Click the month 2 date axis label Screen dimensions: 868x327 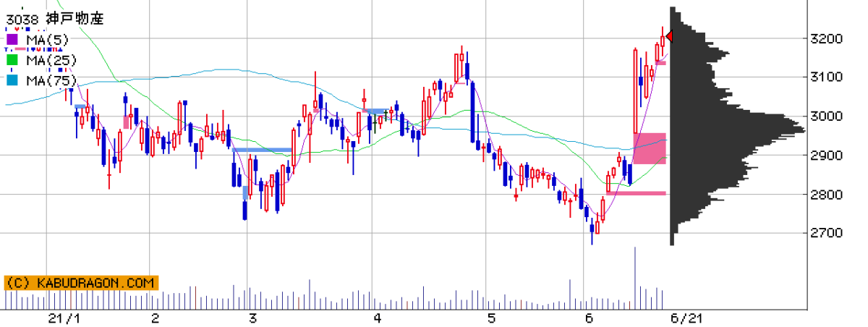point(156,318)
